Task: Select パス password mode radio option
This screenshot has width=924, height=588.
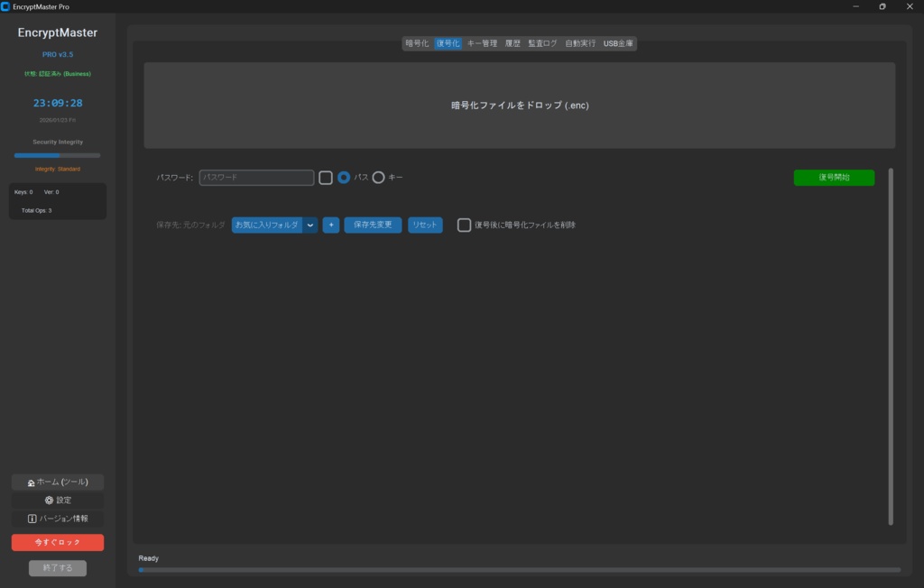Action: click(344, 178)
